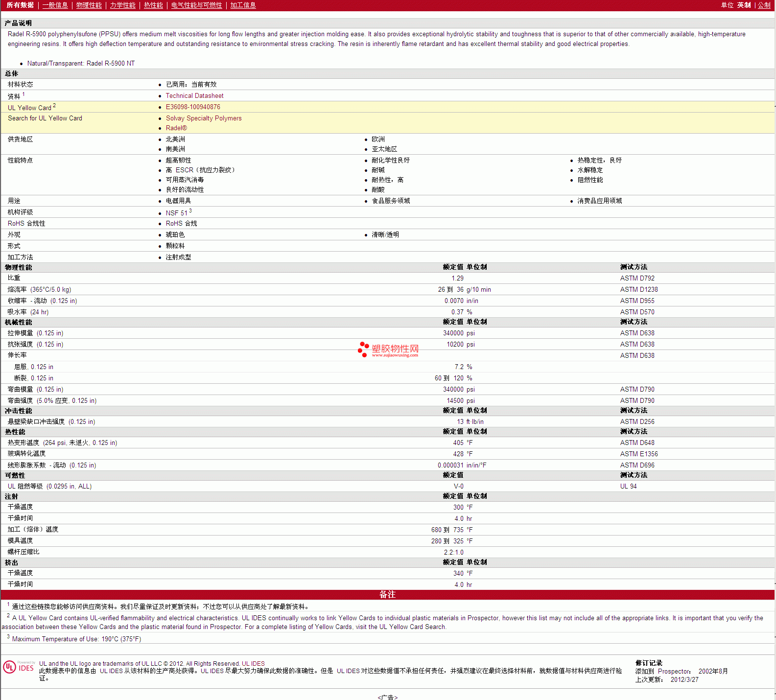Click the 热性能 section header row
Viewport: 776px width, 700px height.
point(387,432)
